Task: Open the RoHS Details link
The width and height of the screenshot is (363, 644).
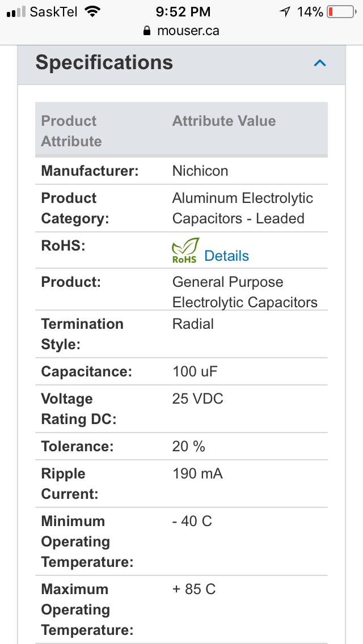Action: [x=226, y=256]
